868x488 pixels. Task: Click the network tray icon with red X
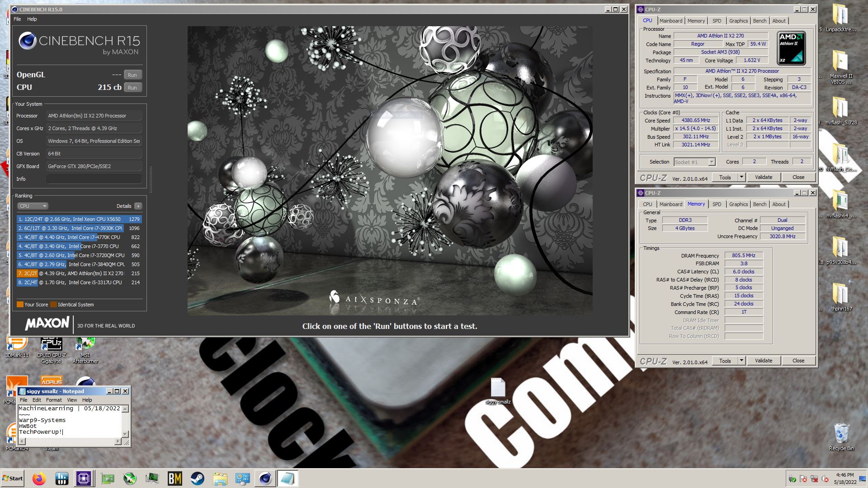point(814,479)
